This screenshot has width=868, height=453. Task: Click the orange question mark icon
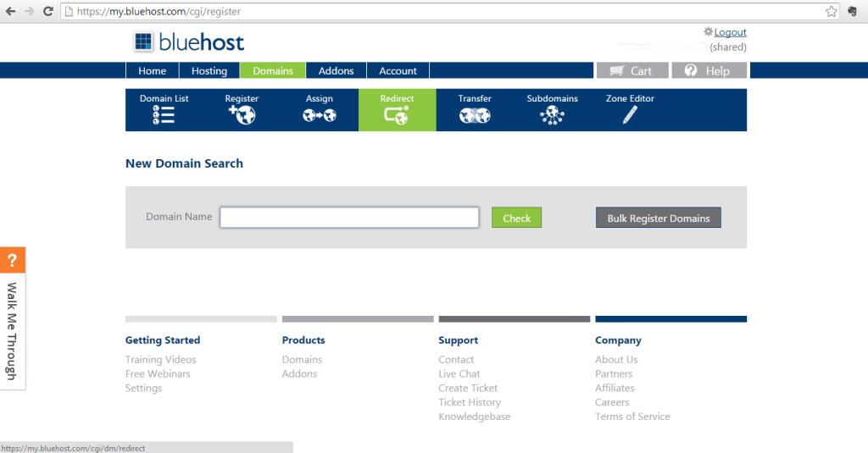pyautogui.click(x=12, y=260)
